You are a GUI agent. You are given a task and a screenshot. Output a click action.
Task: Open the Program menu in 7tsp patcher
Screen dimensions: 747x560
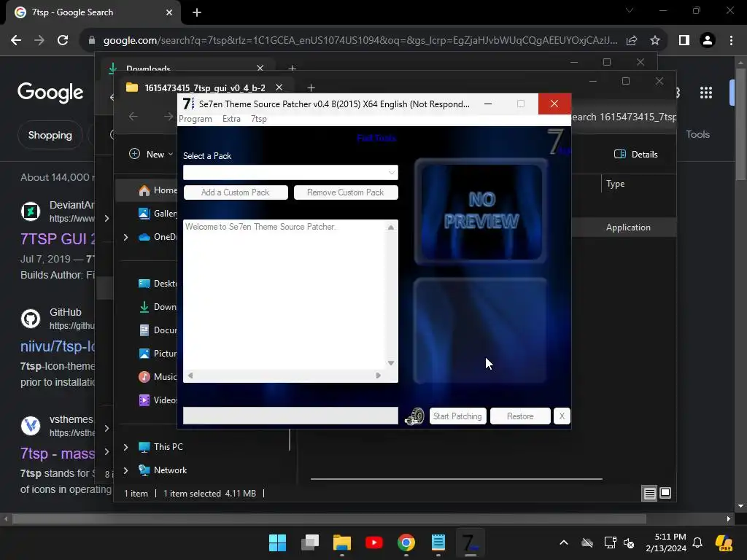(196, 119)
